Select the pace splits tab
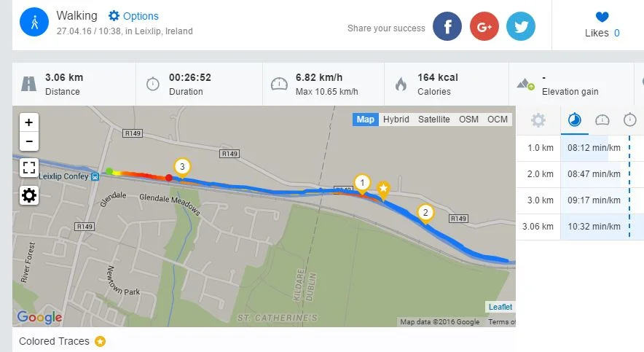644x352 pixels. pyautogui.click(x=575, y=120)
